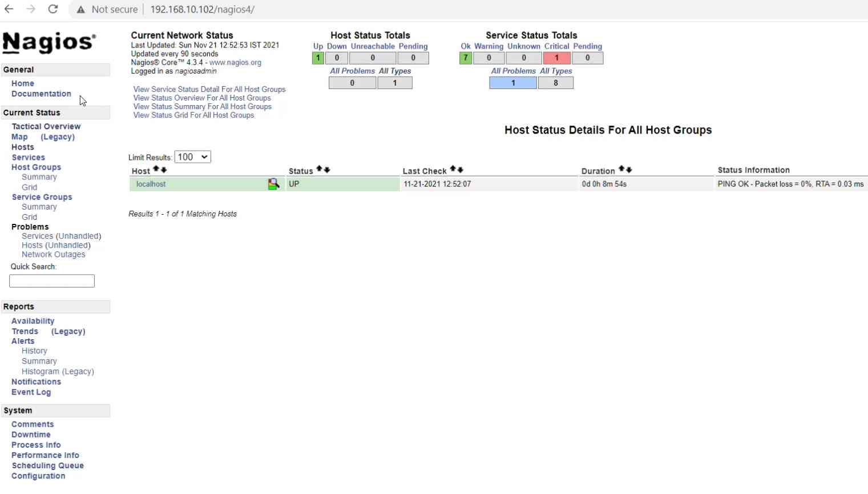View Service Status Detail For All Host Groups
Image resolution: width=868 pixels, height=494 pixels.
pos(209,90)
